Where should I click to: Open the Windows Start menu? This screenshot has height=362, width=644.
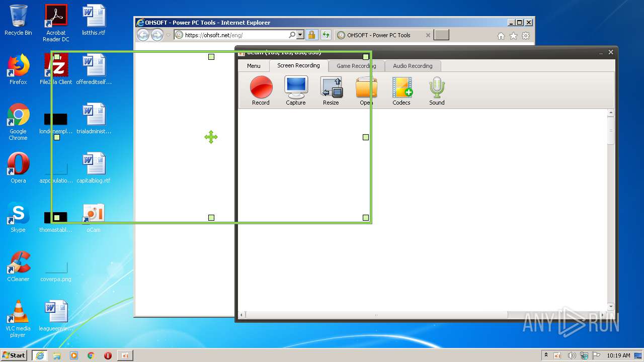click(14, 355)
